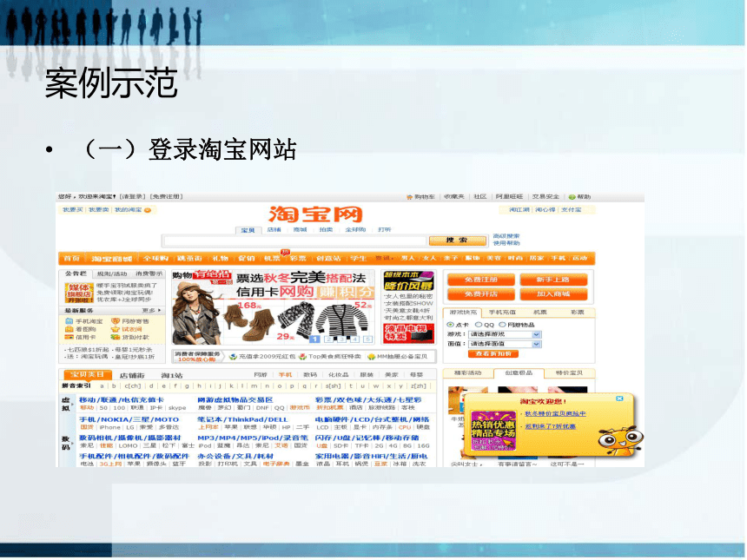Screen dimensions: 747x560
Task: Open the 超级本本降价风暴 banner
Action: pos(409,281)
